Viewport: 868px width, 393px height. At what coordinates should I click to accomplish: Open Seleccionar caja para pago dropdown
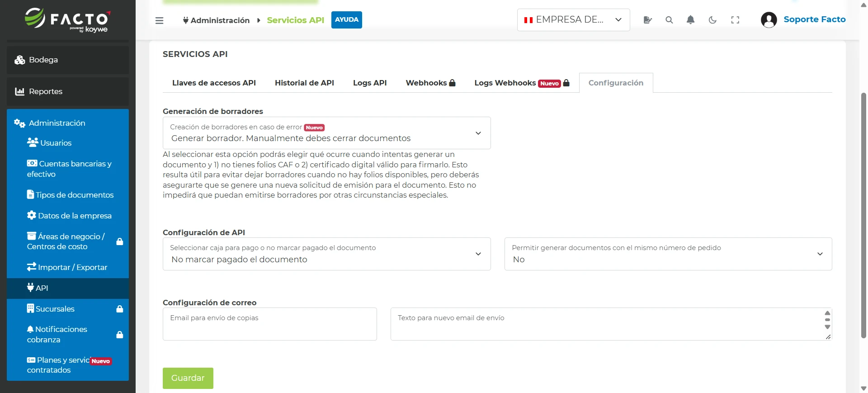coord(326,254)
